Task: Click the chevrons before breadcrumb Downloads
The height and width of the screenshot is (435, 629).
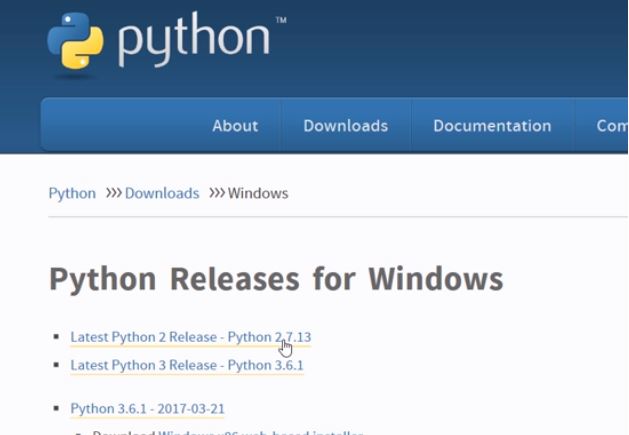Action: [x=112, y=193]
